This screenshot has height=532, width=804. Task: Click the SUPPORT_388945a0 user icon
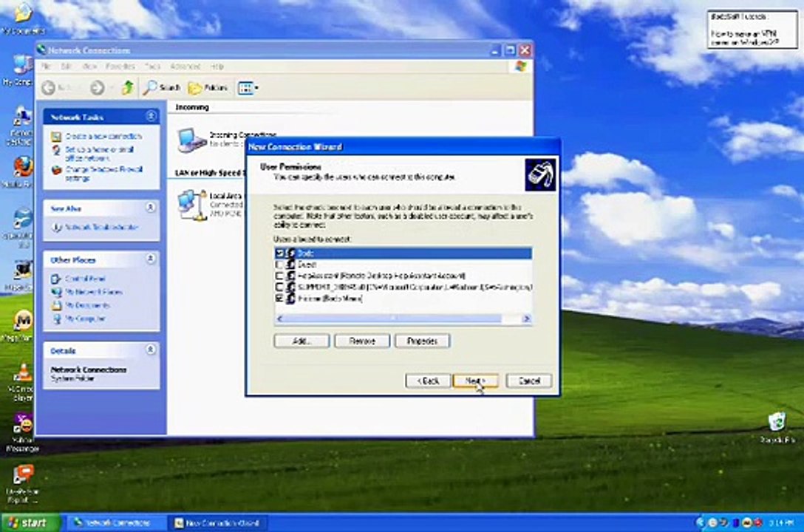pyautogui.click(x=290, y=287)
